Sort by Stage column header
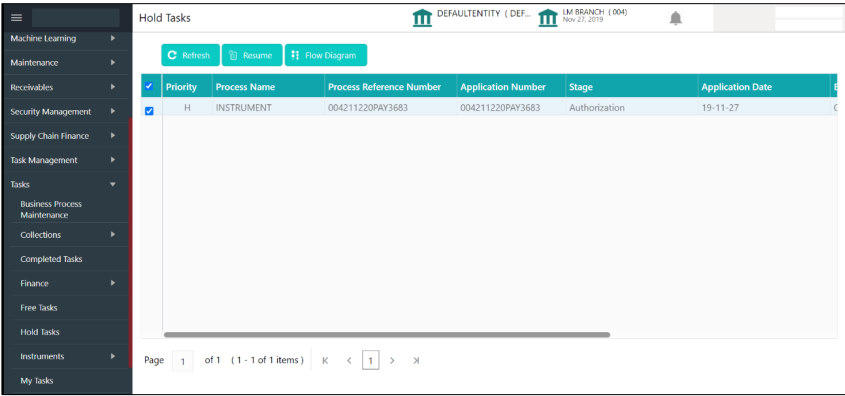 pos(581,87)
